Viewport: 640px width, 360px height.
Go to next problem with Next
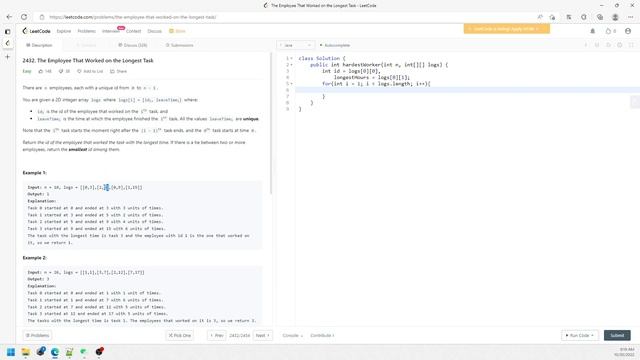click(x=262, y=336)
